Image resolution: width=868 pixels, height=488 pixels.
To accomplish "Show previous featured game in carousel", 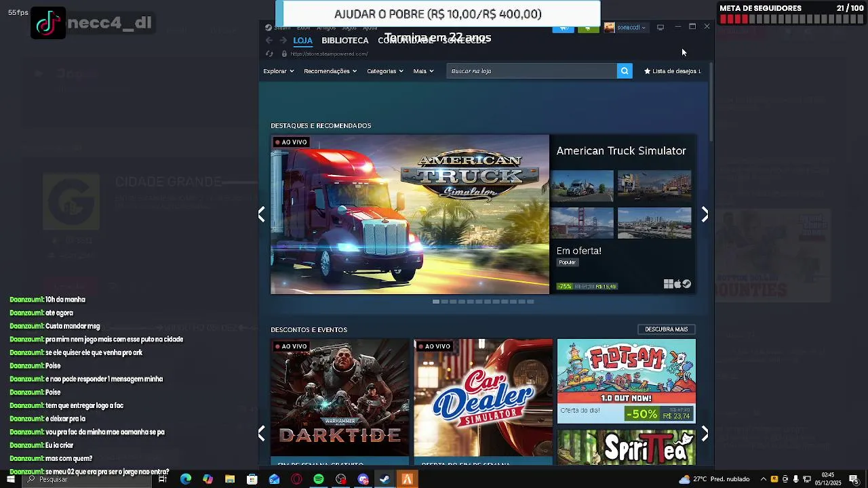I will pos(262,214).
